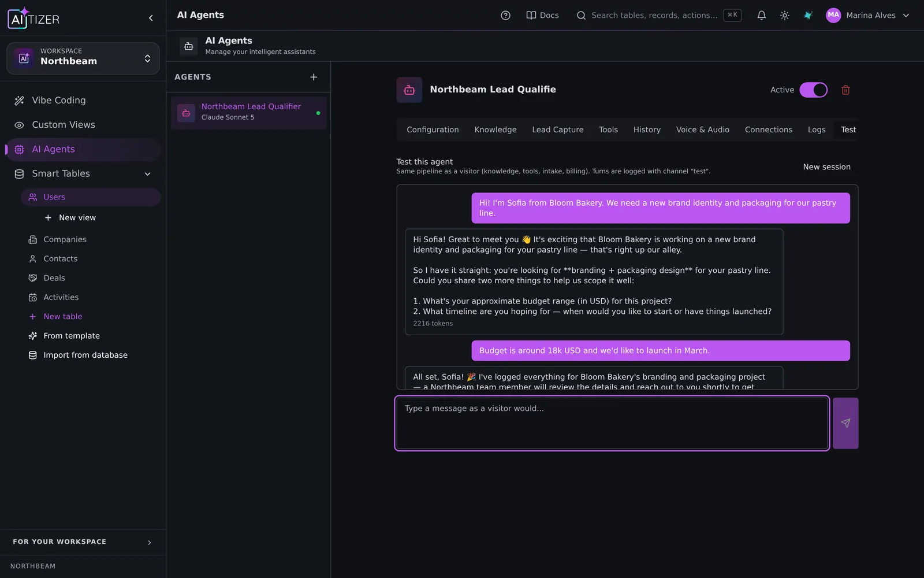This screenshot has width=924, height=578.
Task: Open the Lead Capture tab
Action: point(558,130)
